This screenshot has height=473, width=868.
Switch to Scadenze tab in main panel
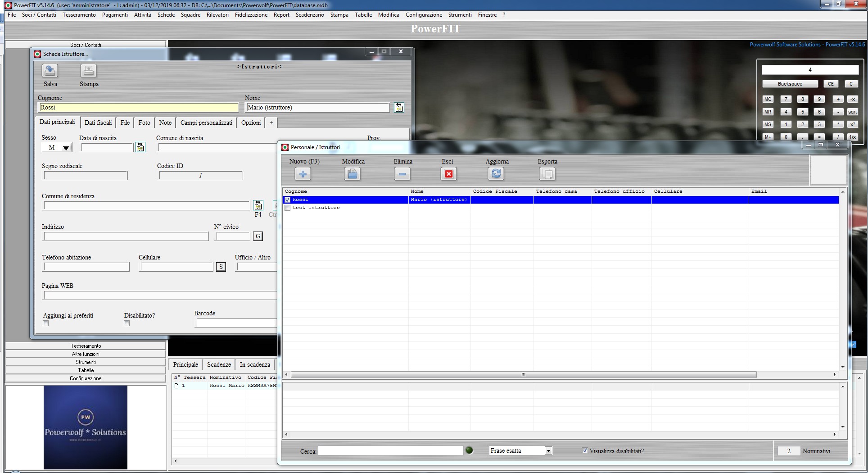point(219,364)
